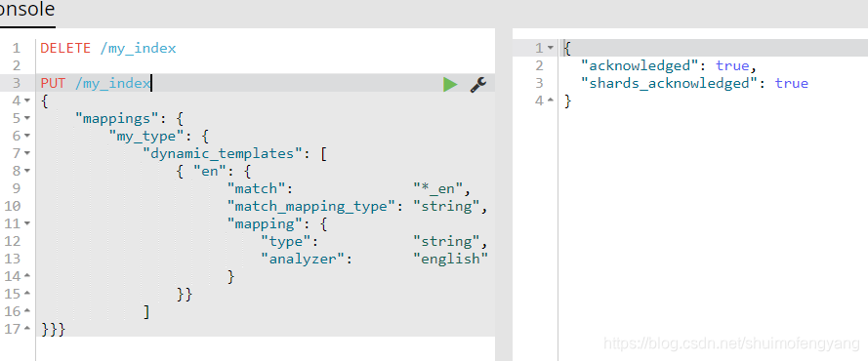Screen dimensions: 868x361
Task: Fold the "mapping" object on line 11
Action: pos(27,223)
